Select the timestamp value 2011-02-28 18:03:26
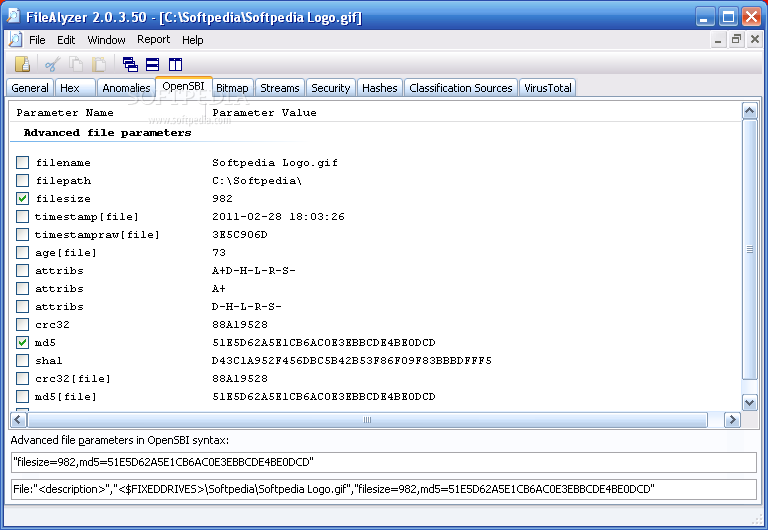Viewport: 768px width, 530px height. click(278, 216)
